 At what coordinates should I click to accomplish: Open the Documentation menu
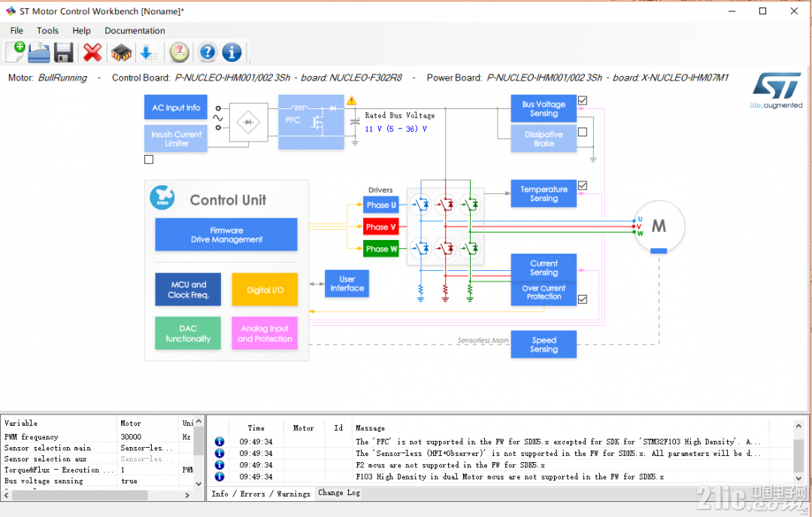[135, 31]
